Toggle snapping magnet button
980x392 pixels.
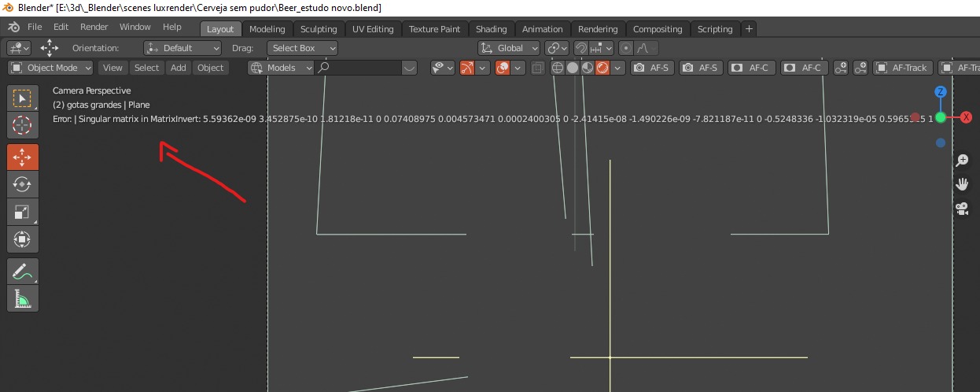click(580, 48)
